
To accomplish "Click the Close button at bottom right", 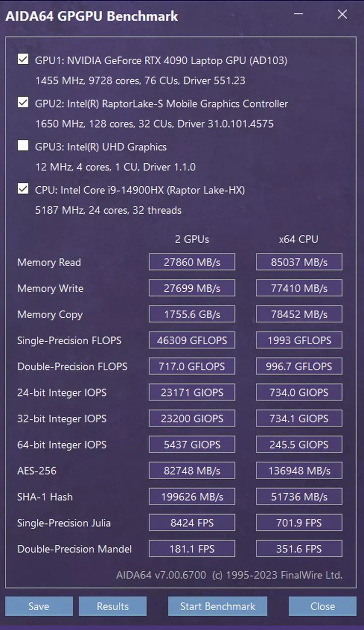I will coord(322,606).
